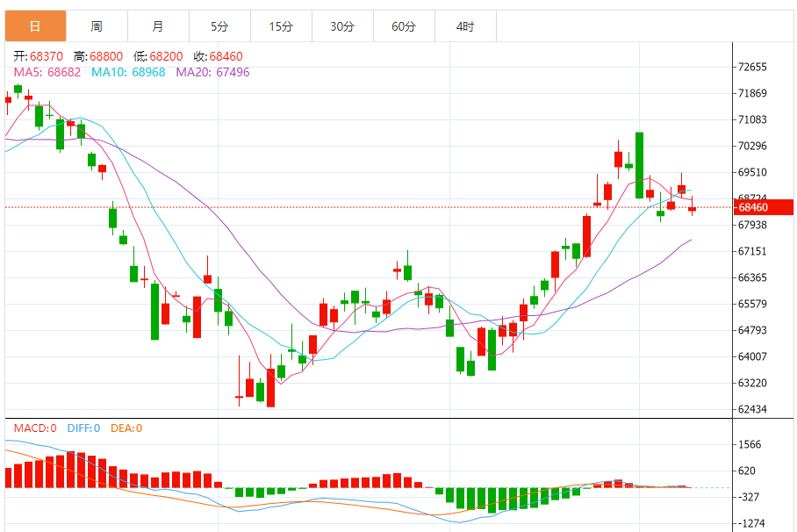Viewport: 797px width, 532px height.
Task: Open the 5分 timeframe tab
Action: pyautogui.click(x=220, y=26)
